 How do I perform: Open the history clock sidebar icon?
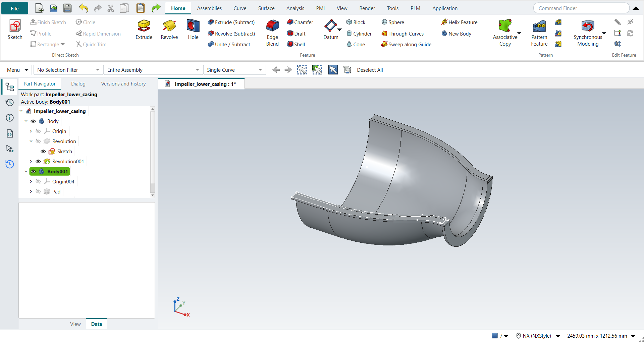tap(10, 102)
